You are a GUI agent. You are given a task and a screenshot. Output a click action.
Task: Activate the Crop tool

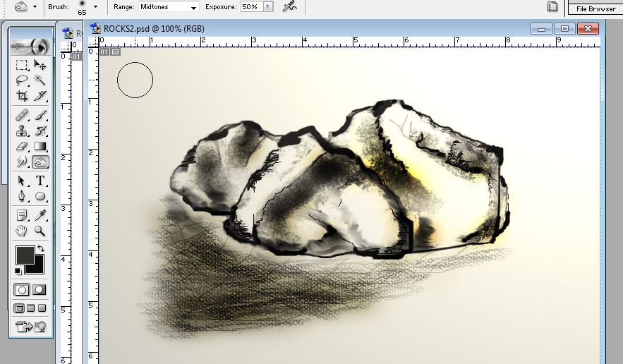point(22,97)
